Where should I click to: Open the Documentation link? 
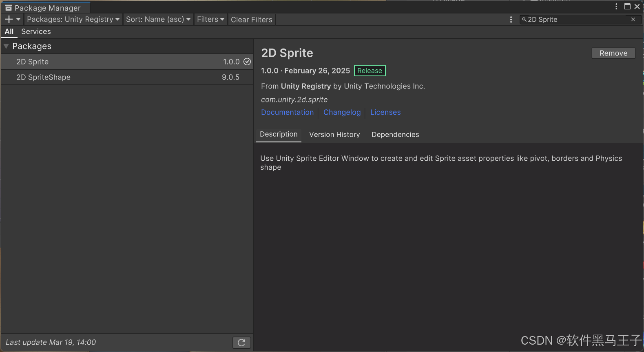click(288, 112)
